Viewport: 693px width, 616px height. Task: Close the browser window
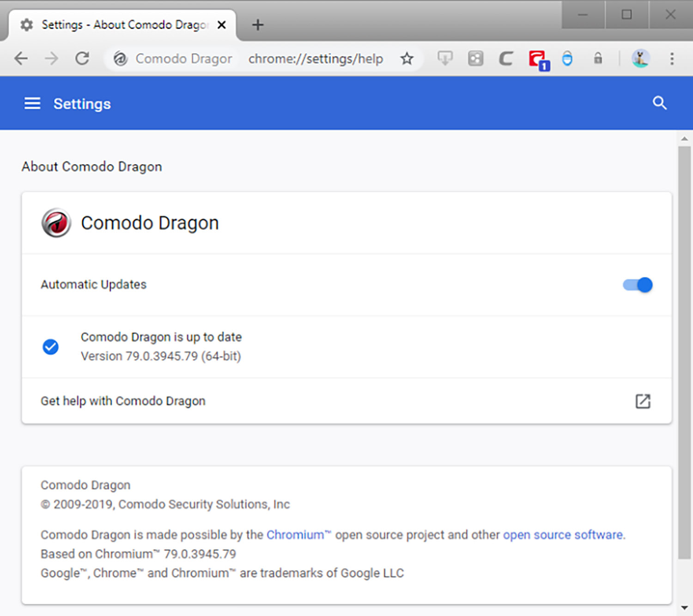coord(670,15)
